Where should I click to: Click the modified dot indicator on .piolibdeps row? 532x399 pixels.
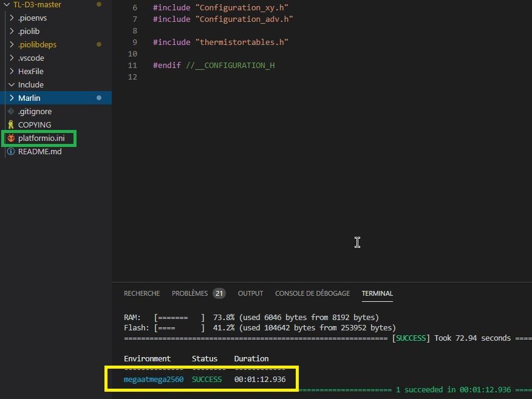(99, 44)
